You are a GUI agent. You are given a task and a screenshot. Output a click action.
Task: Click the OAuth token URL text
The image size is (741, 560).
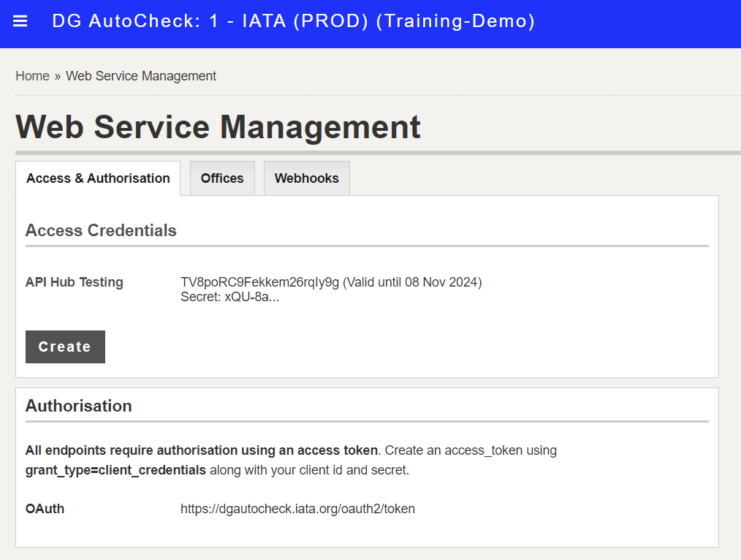(x=297, y=509)
